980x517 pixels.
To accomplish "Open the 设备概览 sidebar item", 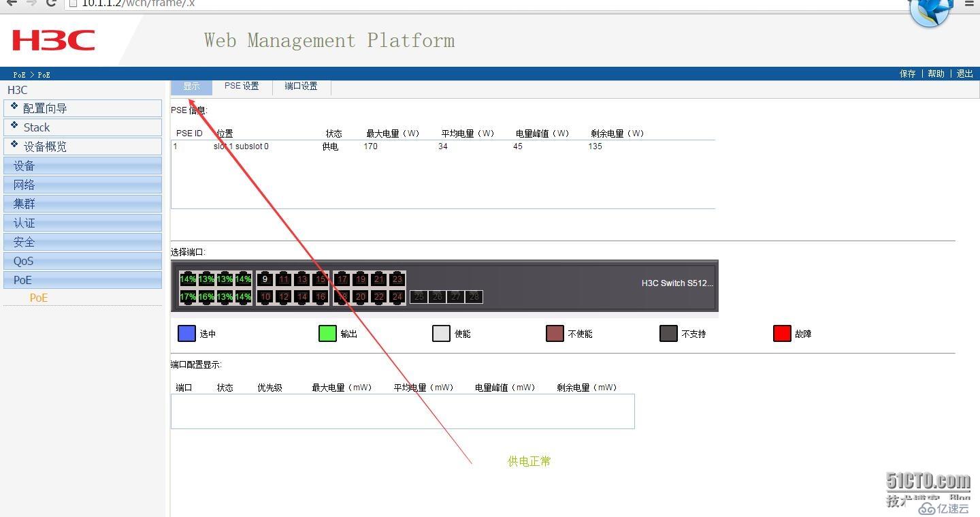I will click(83, 146).
